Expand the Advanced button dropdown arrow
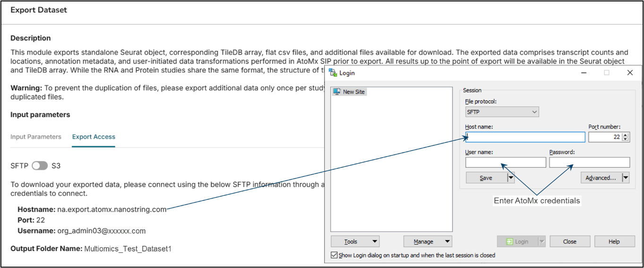644x268 pixels. coord(626,178)
